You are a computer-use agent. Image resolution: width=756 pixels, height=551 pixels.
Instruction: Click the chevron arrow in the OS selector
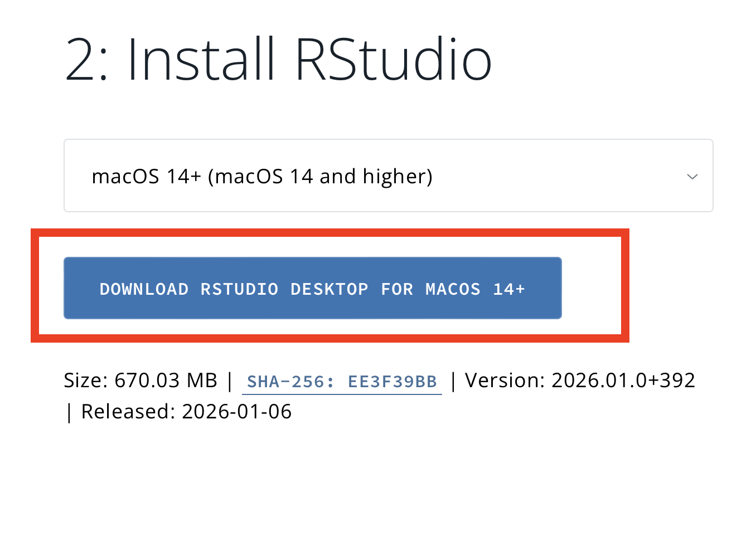[x=692, y=177]
